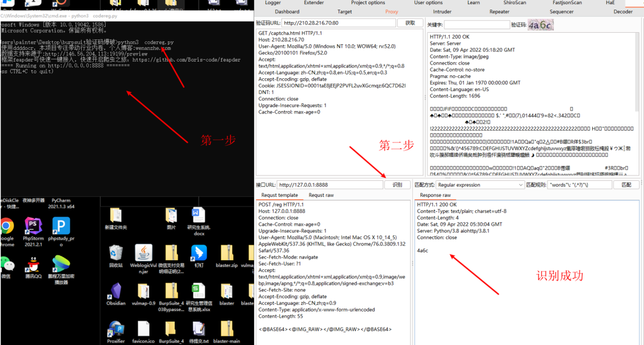Click 'POST /reg HTTP/1.1' request line
644x345 pixels.
(281, 204)
